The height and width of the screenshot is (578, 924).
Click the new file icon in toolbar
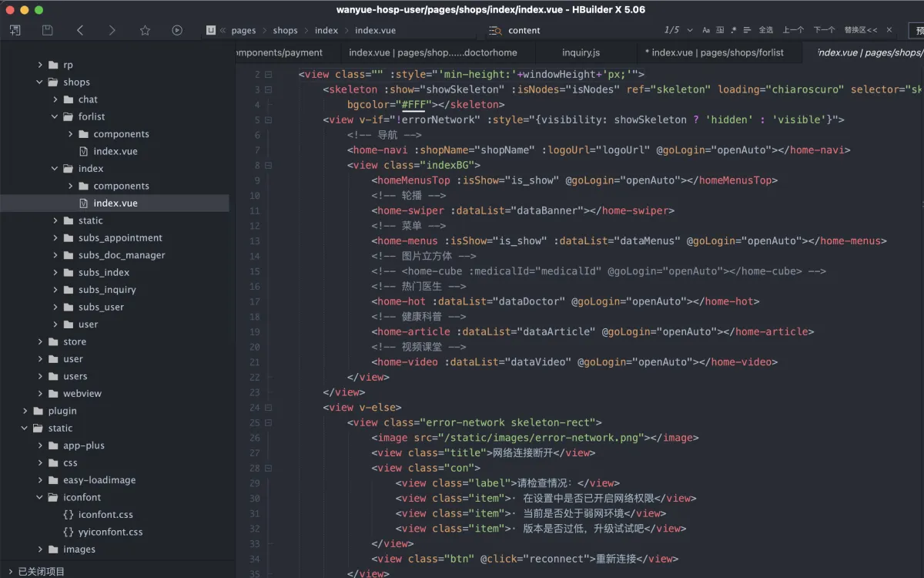pos(15,30)
